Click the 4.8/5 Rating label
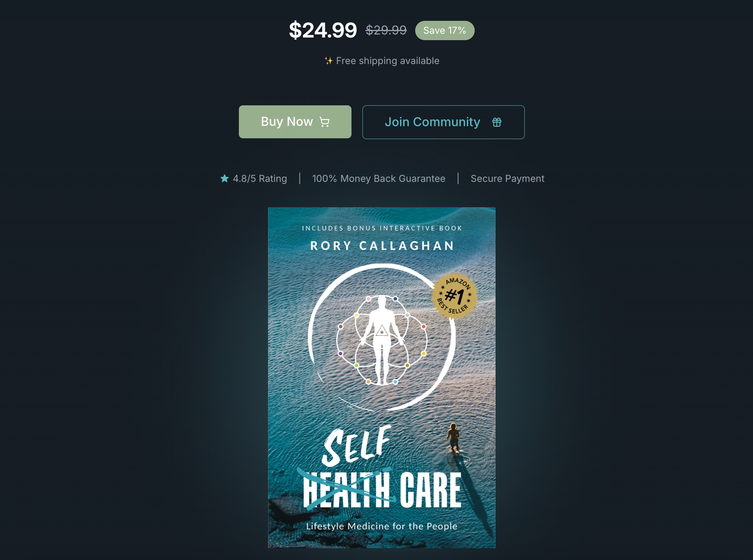The image size is (753, 560). [260, 178]
